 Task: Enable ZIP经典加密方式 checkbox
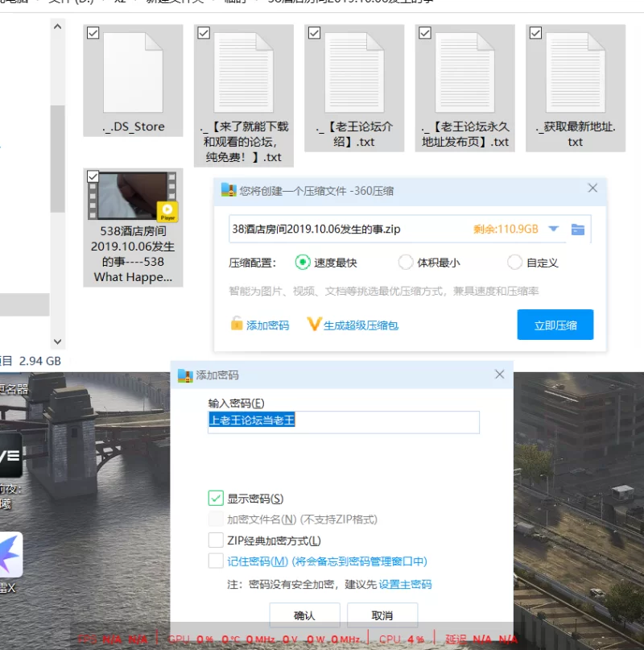[x=216, y=540]
